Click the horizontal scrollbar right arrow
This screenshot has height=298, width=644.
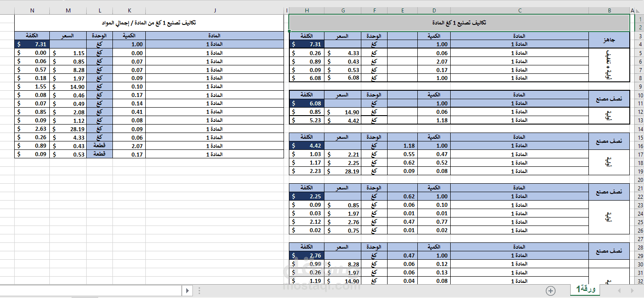pyautogui.click(x=188, y=291)
